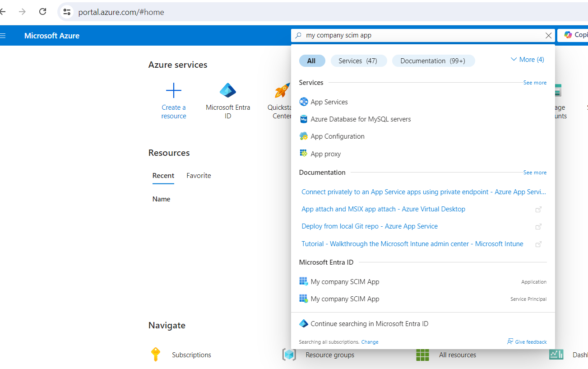Click the Name column header in Resources

[x=161, y=199]
